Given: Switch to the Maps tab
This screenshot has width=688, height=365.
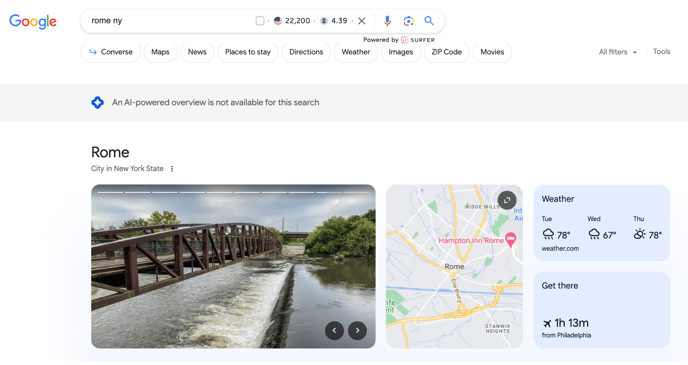Looking at the screenshot, I should pyautogui.click(x=160, y=52).
